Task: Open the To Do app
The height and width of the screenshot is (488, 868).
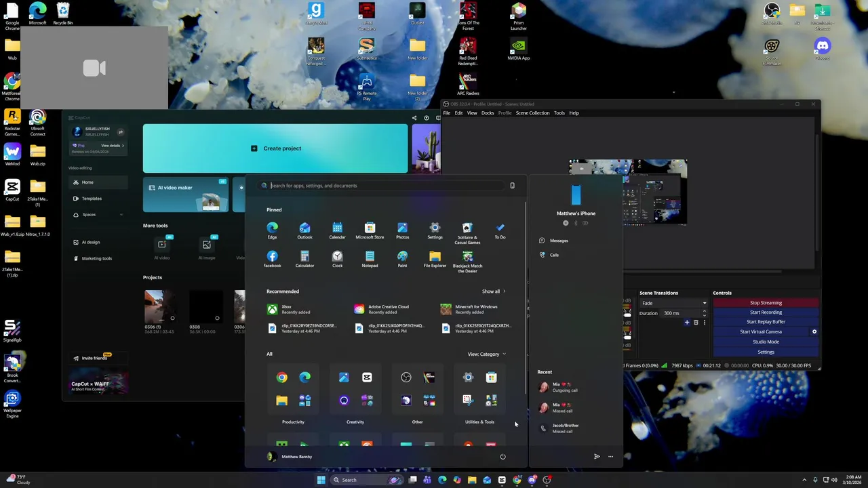Action: click(500, 230)
